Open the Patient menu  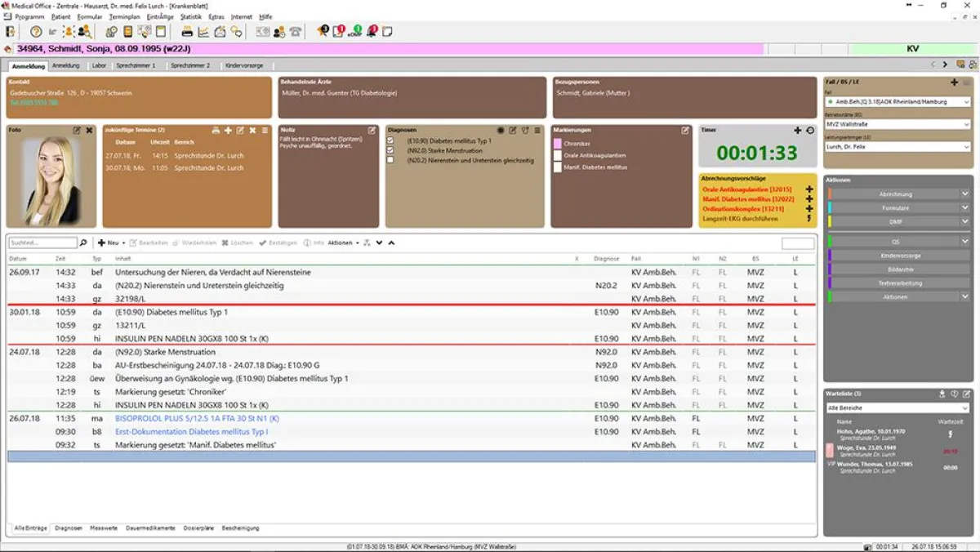coord(61,16)
